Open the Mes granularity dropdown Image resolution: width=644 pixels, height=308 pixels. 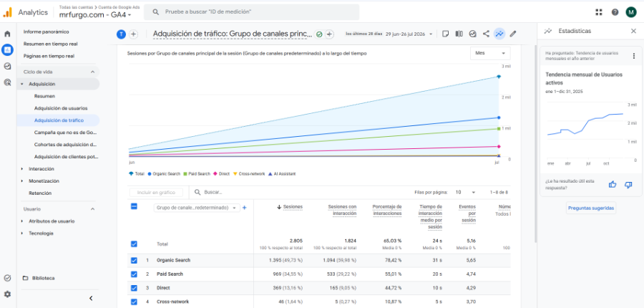490,54
